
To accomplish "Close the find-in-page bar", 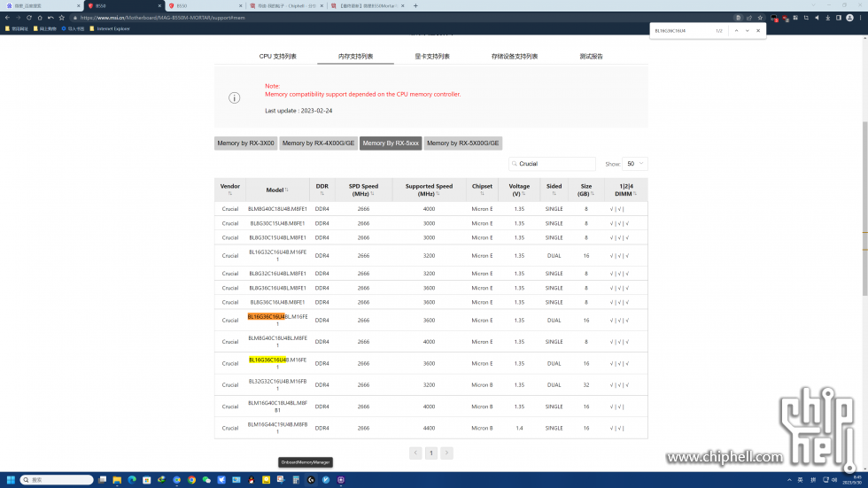I will pyautogui.click(x=758, y=31).
